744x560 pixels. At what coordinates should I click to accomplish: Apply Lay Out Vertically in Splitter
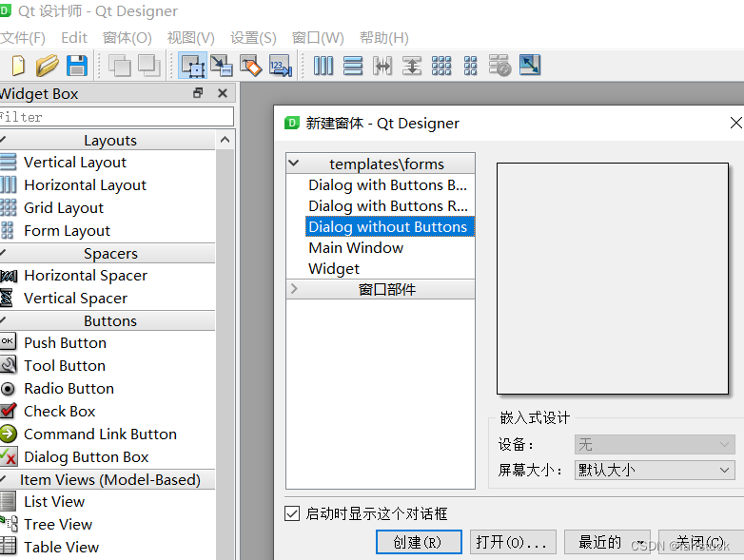pyautogui.click(x=411, y=66)
